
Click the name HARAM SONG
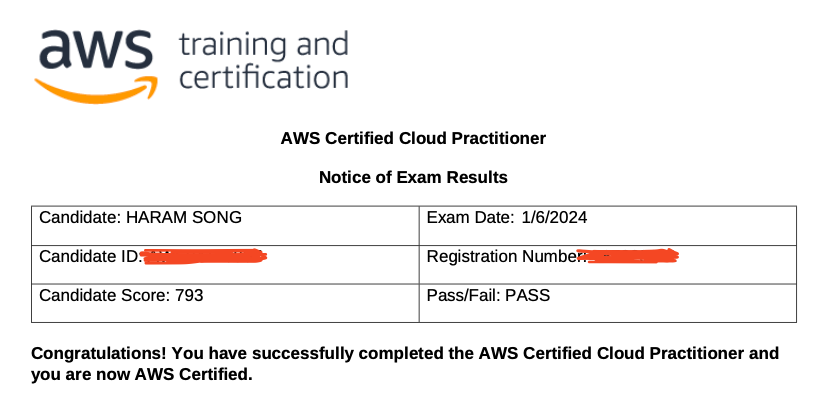point(184,217)
